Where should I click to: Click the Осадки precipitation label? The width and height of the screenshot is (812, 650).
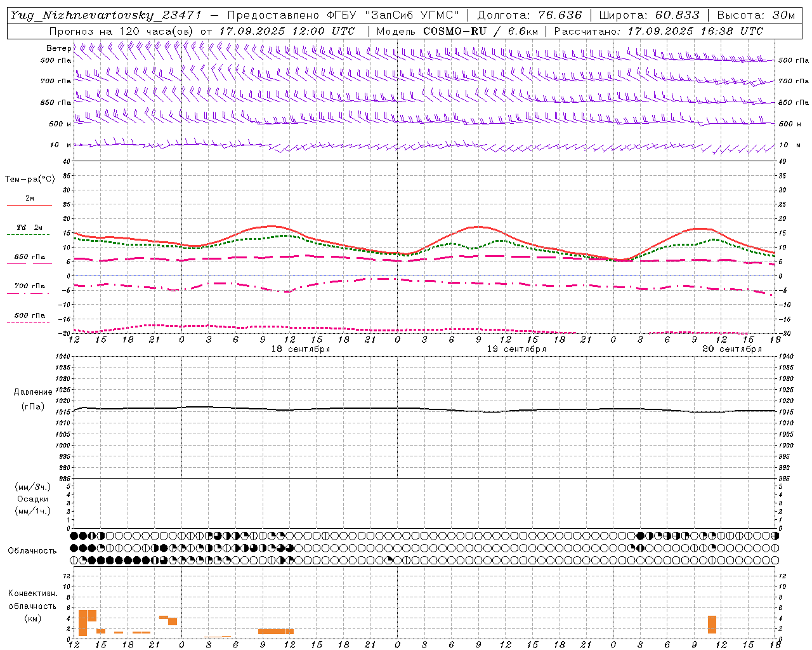coord(33,499)
